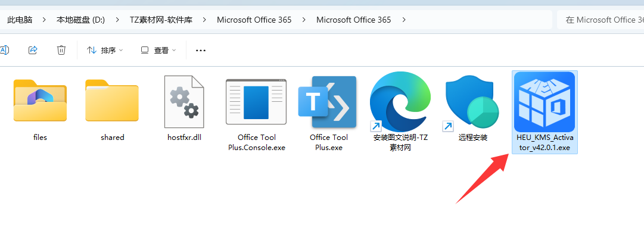The image size is (644, 240).
Task: Navigate to 本地磁盘 (D:) in breadcrumb
Action: pos(80,20)
